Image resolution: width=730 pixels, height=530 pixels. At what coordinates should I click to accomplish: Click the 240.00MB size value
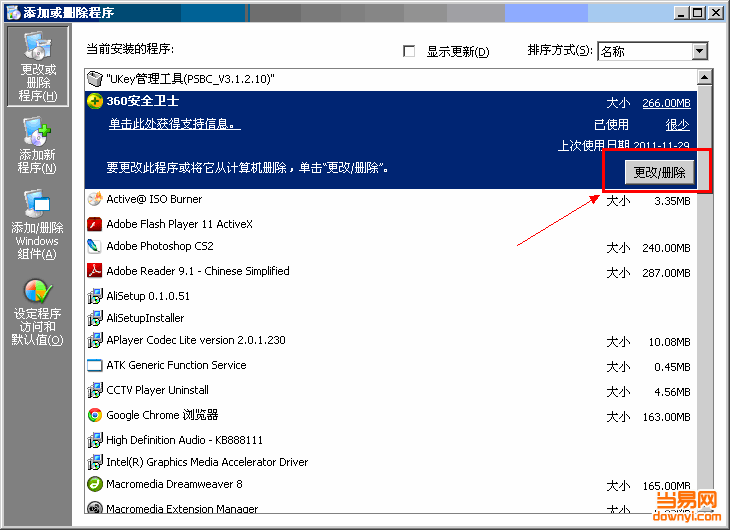point(666,248)
